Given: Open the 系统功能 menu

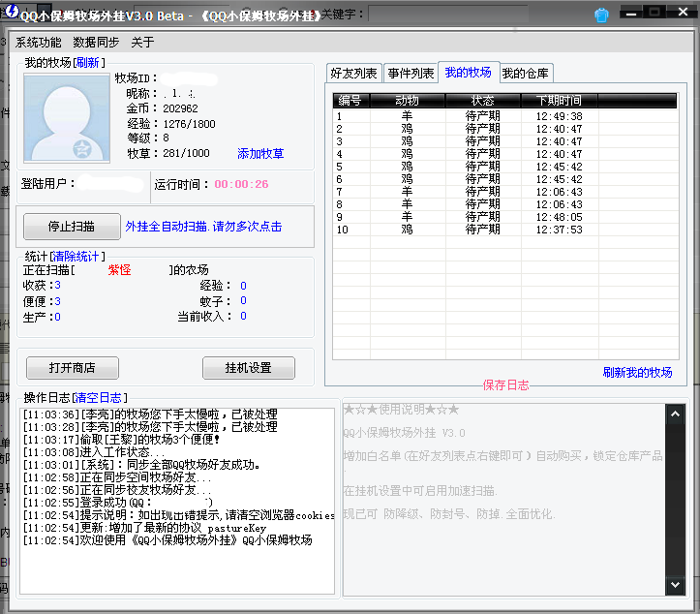Looking at the screenshot, I should click(39, 43).
